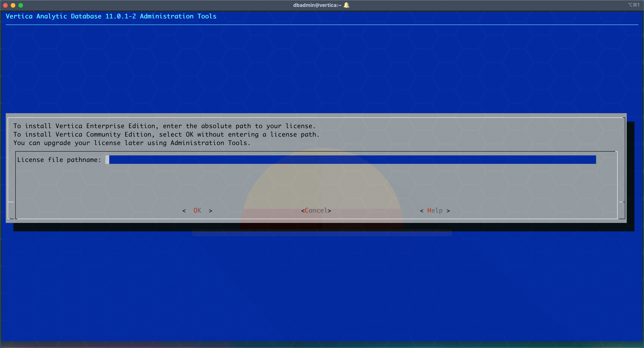This screenshot has width=644, height=348.
Task: Minimize the terminal using yellow button
Action: point(13,5)
